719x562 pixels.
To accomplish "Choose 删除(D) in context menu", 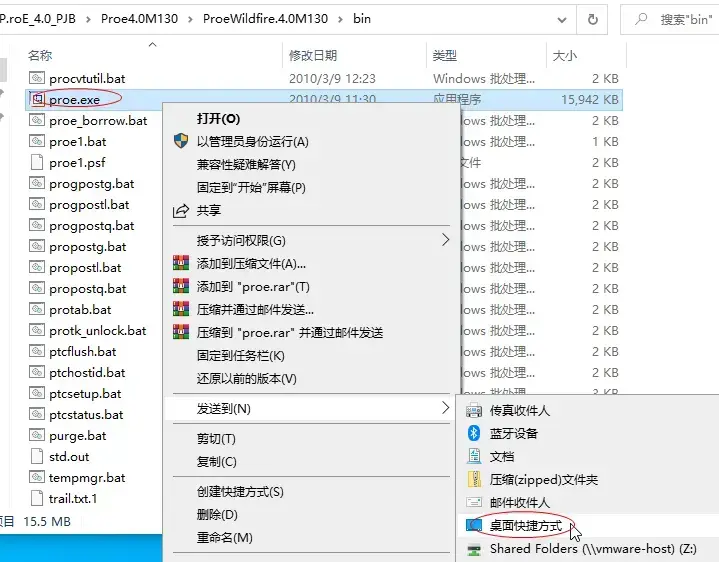I will [x=312, y=514].
